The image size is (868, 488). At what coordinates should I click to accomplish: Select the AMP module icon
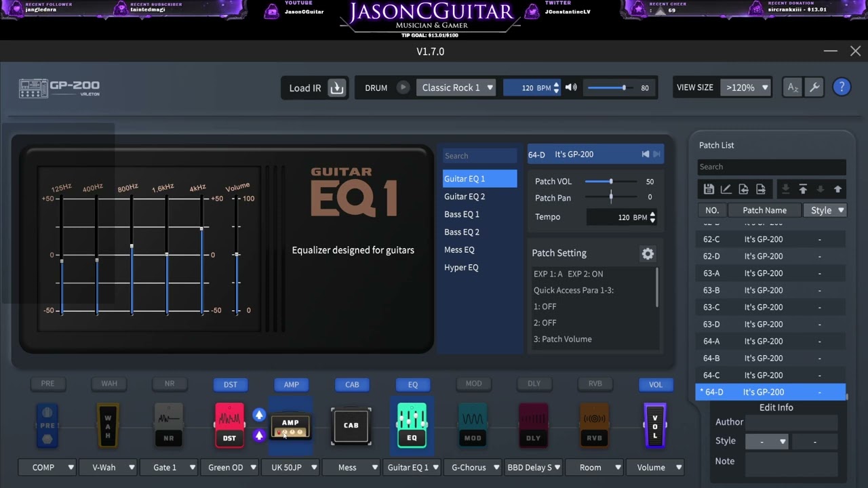pos(291,426)
